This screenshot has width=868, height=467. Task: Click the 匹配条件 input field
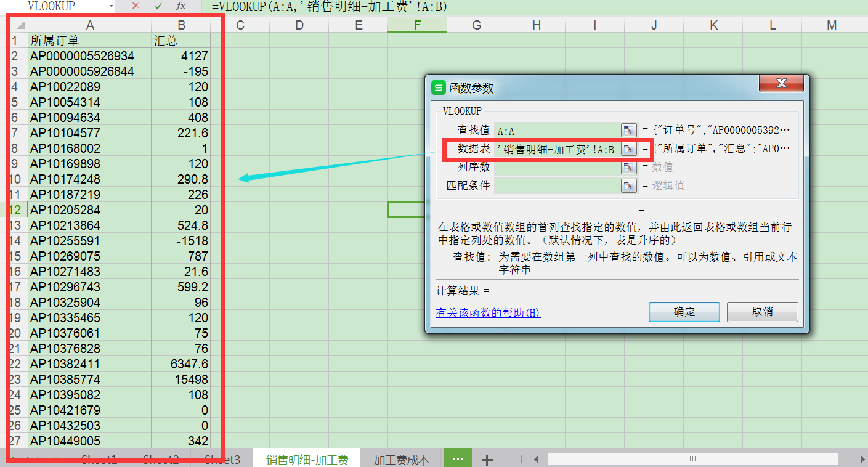[558, 185]
